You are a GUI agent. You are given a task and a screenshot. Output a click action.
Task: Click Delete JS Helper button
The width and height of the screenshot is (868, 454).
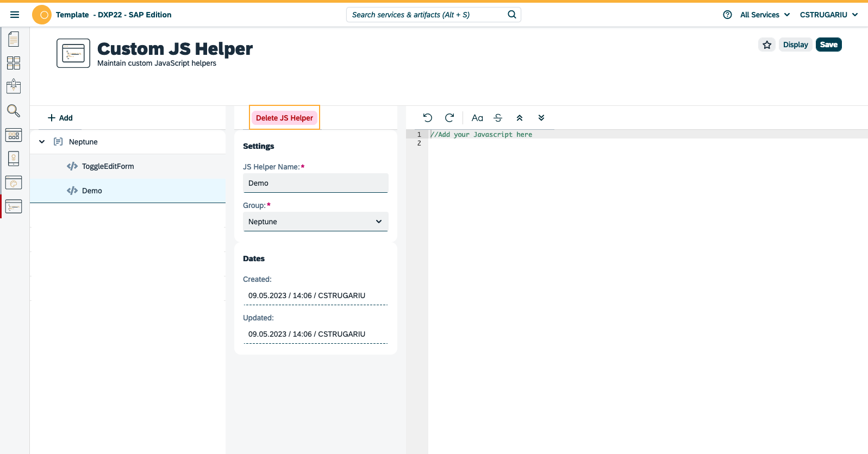[284, 118]
